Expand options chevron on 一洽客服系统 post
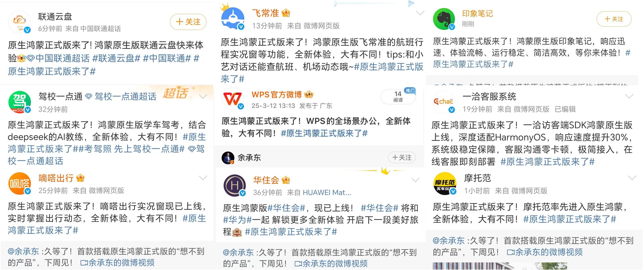The width and height of the screenshot is (644, 270). point(629,96)
